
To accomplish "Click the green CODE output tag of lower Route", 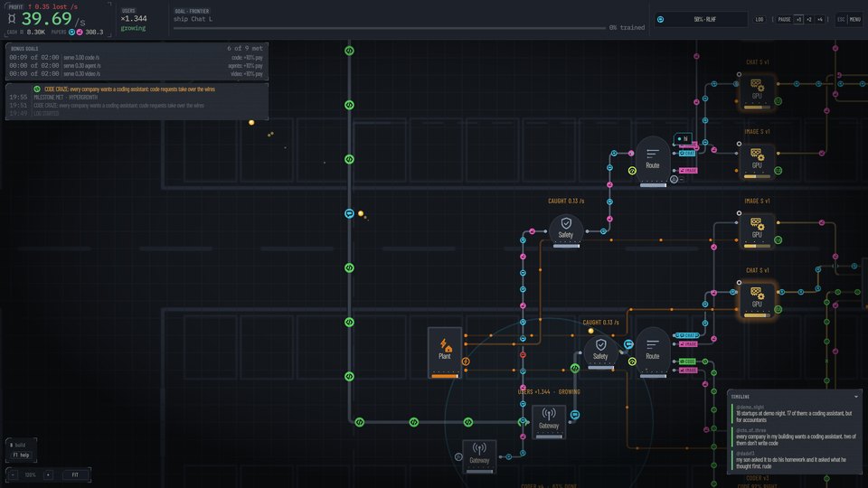I will pyautogui.click(x=687, y=361).
